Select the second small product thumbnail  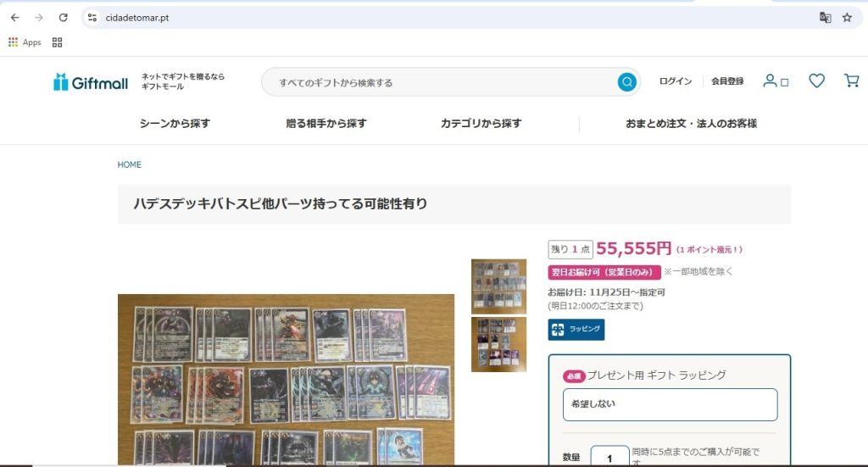point(498,344)
